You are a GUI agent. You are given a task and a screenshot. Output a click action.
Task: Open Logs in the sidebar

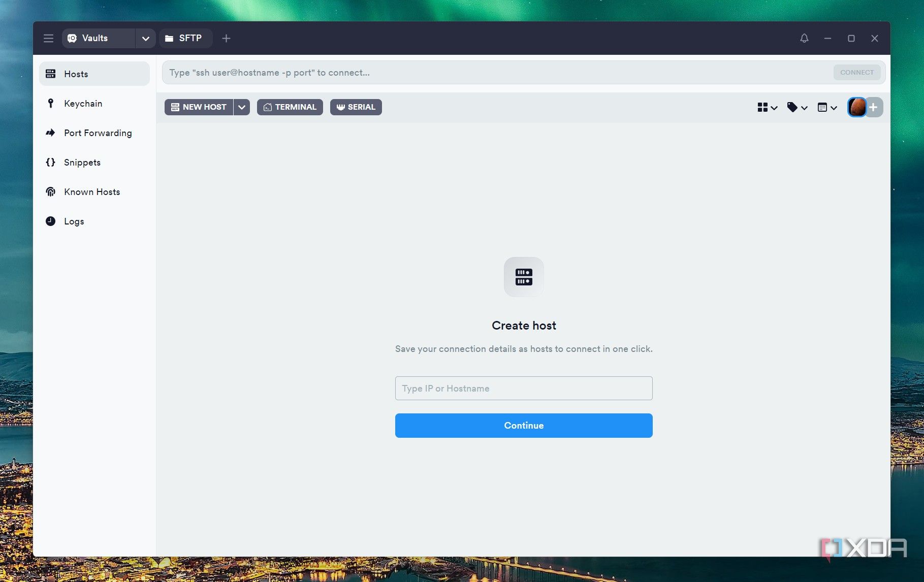(x=94, y=221)
